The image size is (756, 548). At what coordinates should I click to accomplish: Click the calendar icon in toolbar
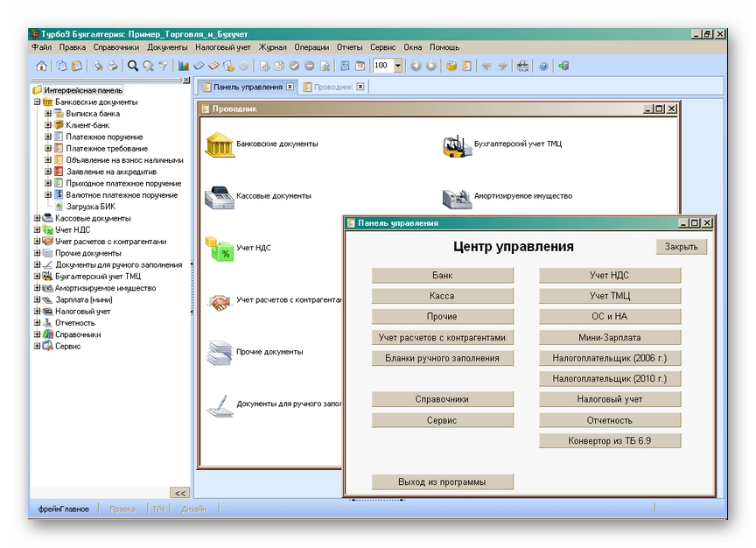(x=360, y=66)
